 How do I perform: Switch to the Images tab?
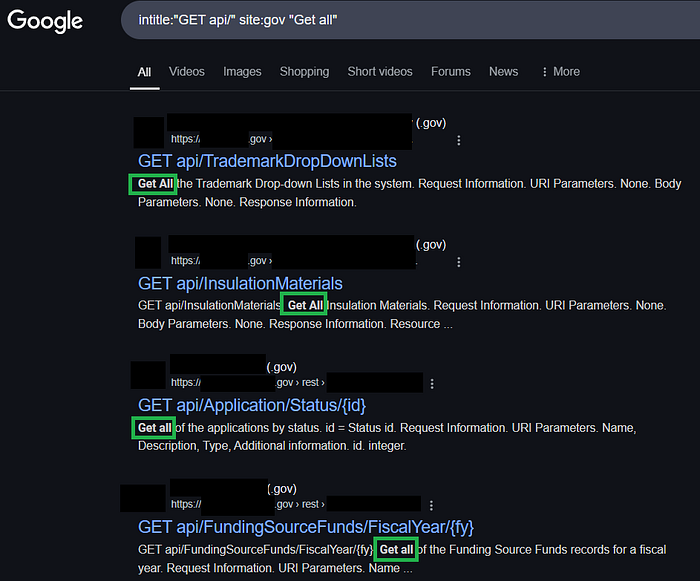tap(242, 71)
